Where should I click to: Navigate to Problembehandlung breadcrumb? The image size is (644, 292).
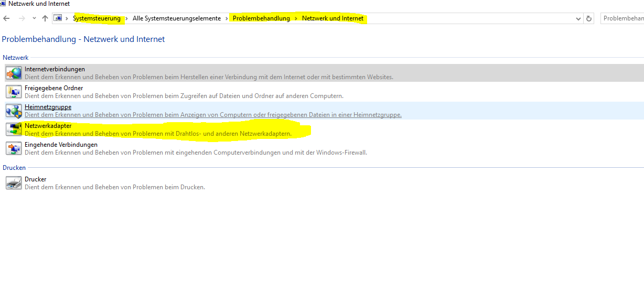tap(261, 18)
